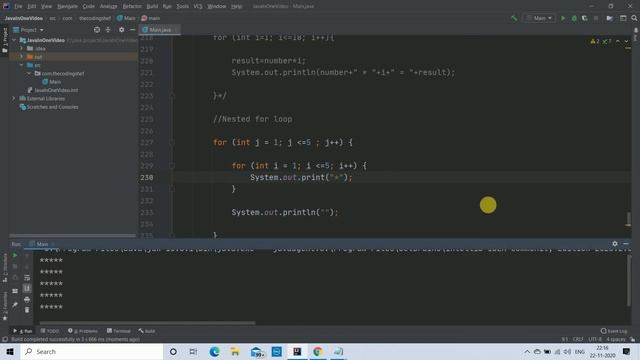Screen dimensions: 640x360
Task: Collapse the JavaInOneVideo project root
Action: pos(15,40)
